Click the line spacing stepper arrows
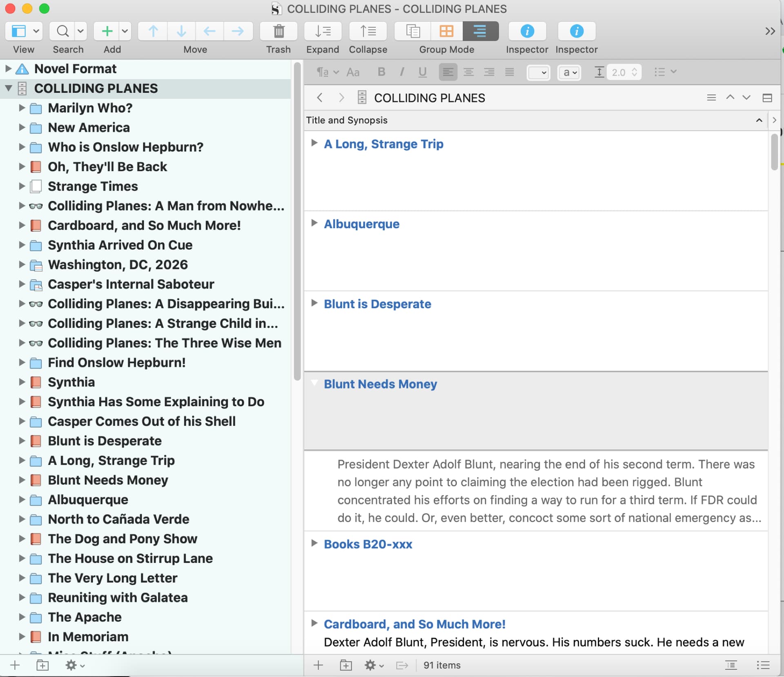 [x=634, y=72]
